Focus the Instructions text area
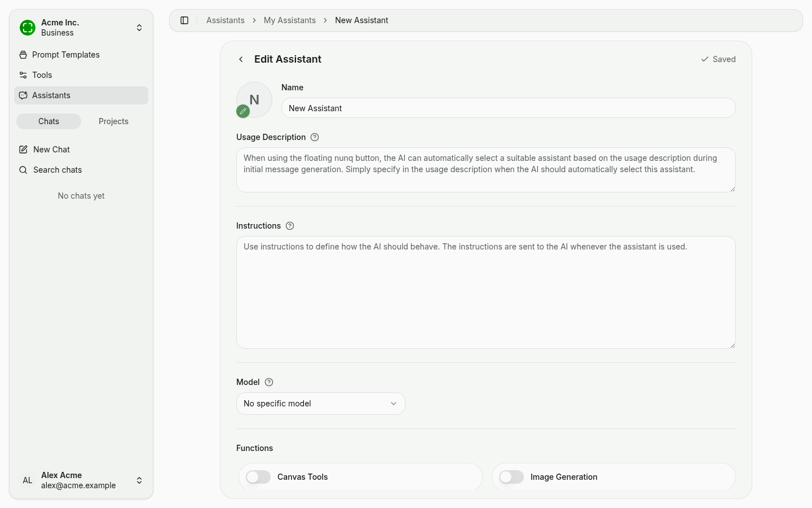 tap(486, 292)
